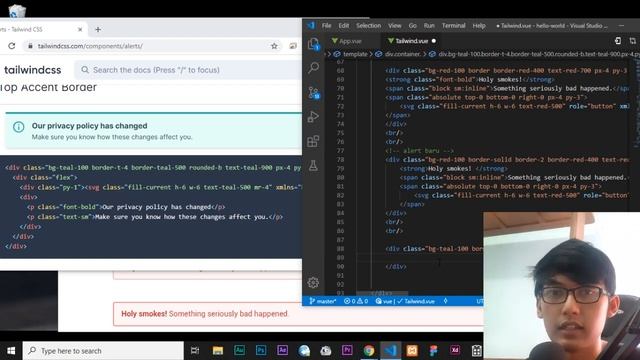Open errors and warnings count in status bar

(x=356, y=301)
